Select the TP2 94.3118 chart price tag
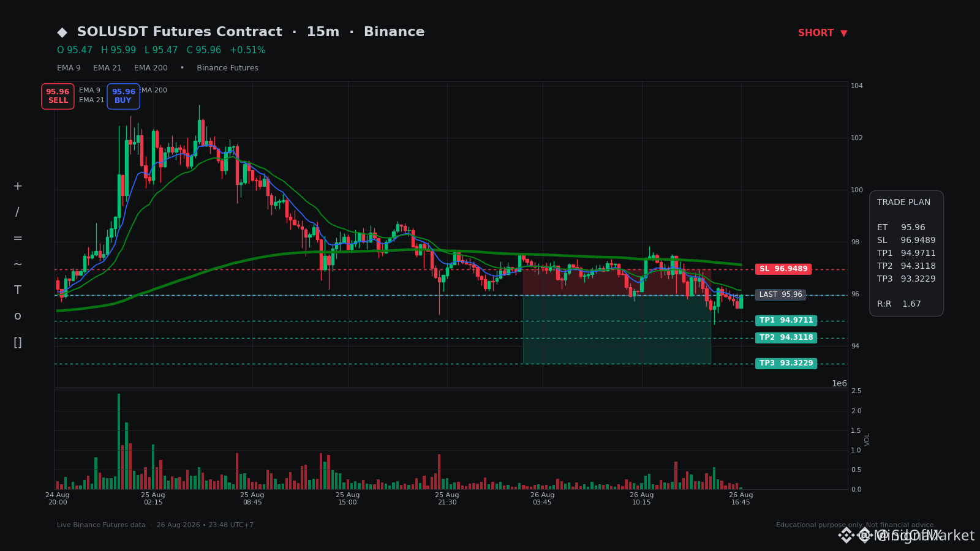The width and height of the screenshot is (980, 551). 786,338
